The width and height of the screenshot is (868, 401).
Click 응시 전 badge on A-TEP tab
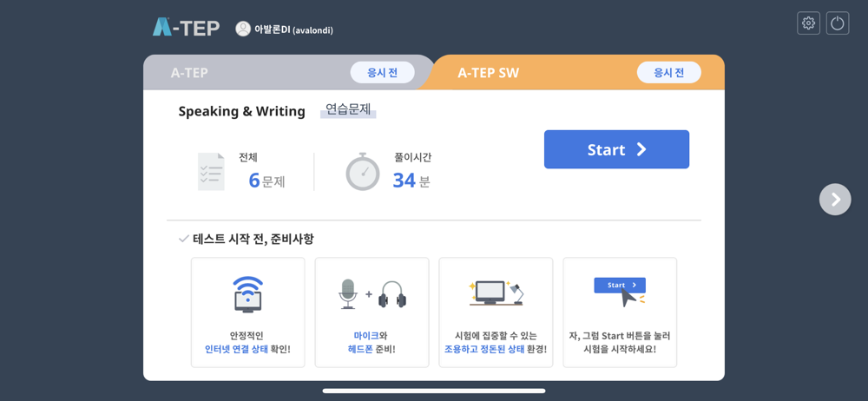(x=383, y=73)
